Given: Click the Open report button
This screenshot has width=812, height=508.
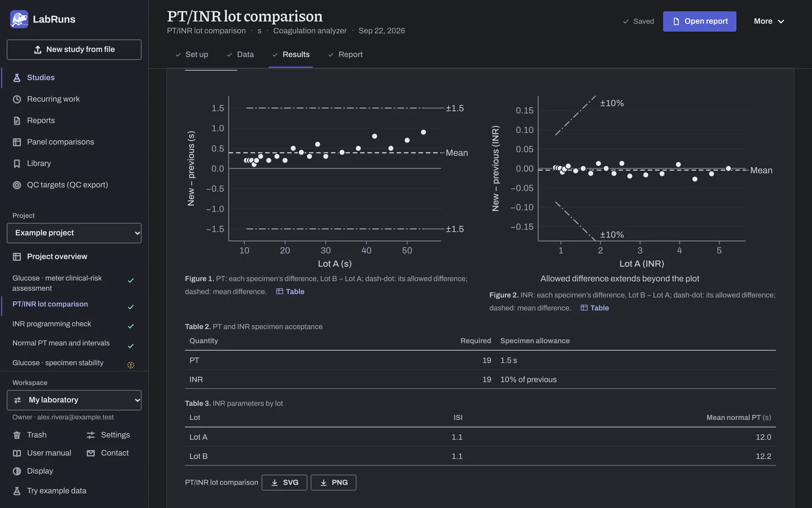Looking at the screenshot, I should pos(700,21).
